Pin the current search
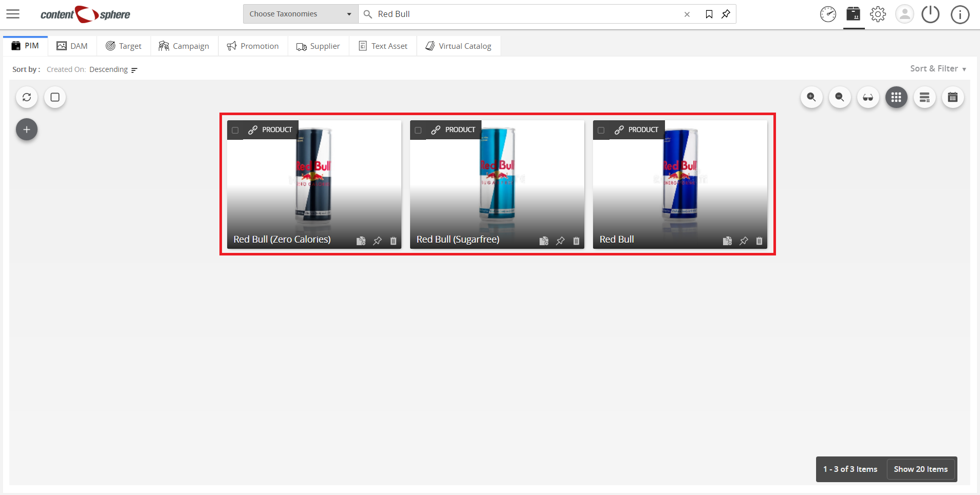 726,14
